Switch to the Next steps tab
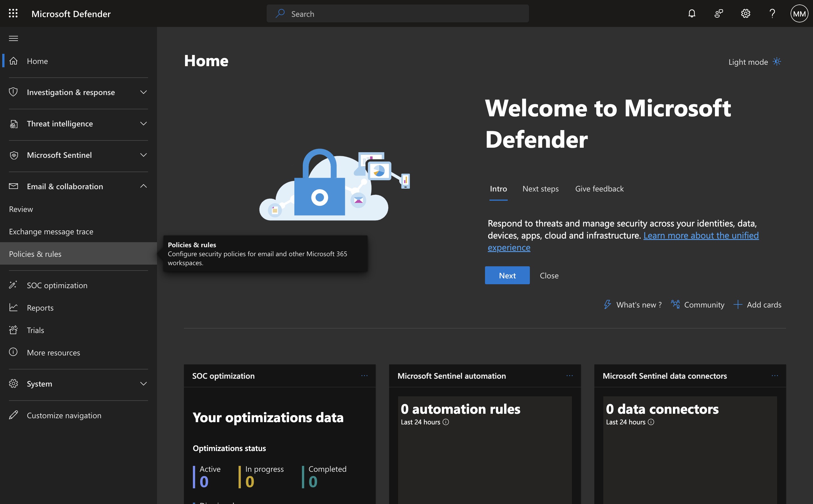The height and width of the screenshot is (504, 813). coord(540,189)
